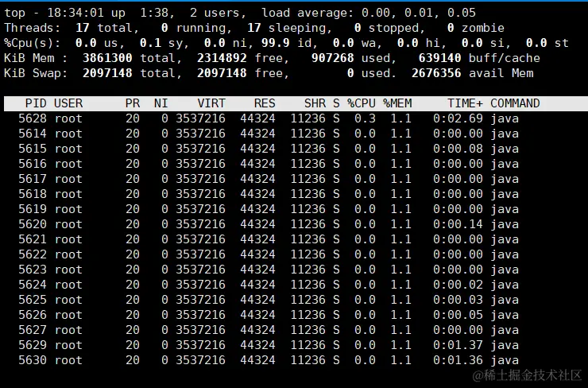Viewport: 588px width, 388px height.
Task: Select PID 5626 in the thread list
Action: (x=33, y=315)
